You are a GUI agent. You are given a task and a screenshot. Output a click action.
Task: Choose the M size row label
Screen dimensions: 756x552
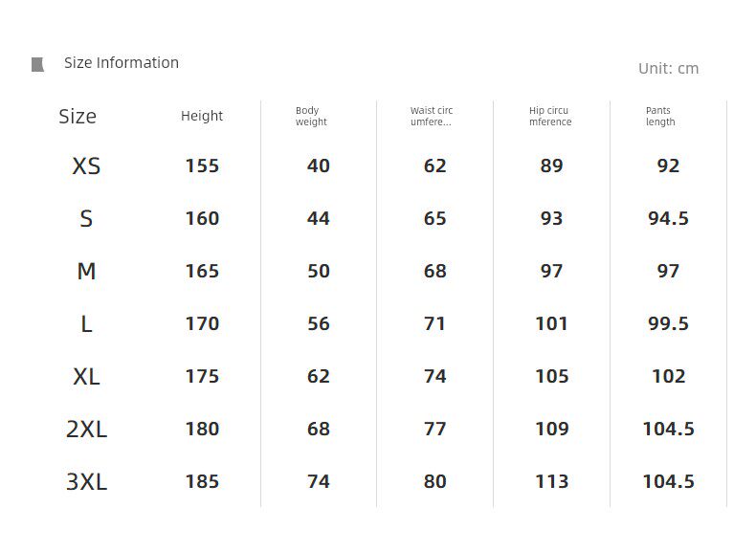[x=86, y=272]
